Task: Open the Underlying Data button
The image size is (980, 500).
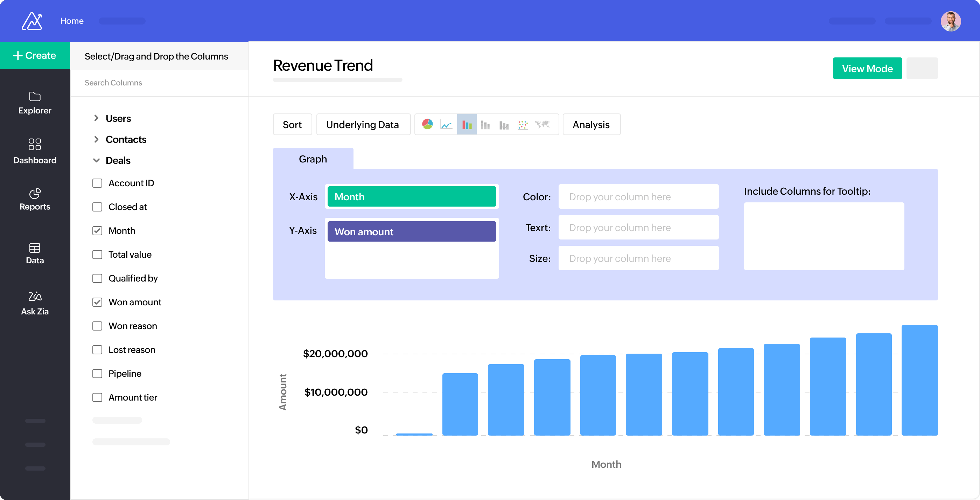Action: point(363,124)
